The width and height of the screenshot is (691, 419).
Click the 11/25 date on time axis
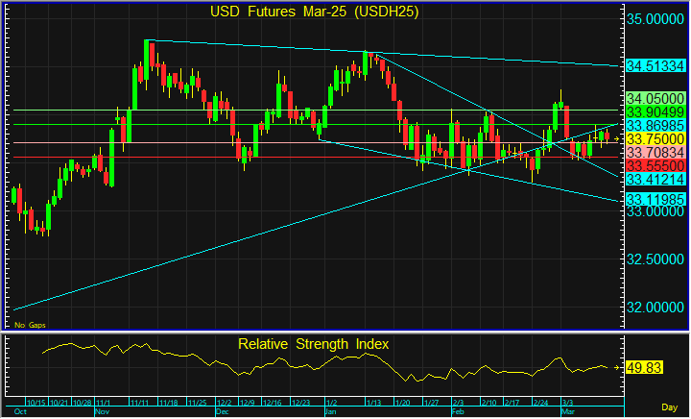(x=197, y=403)
